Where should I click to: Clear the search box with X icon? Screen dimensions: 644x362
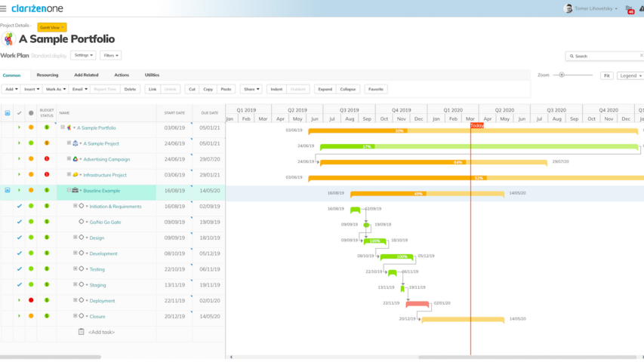point(641,56)
